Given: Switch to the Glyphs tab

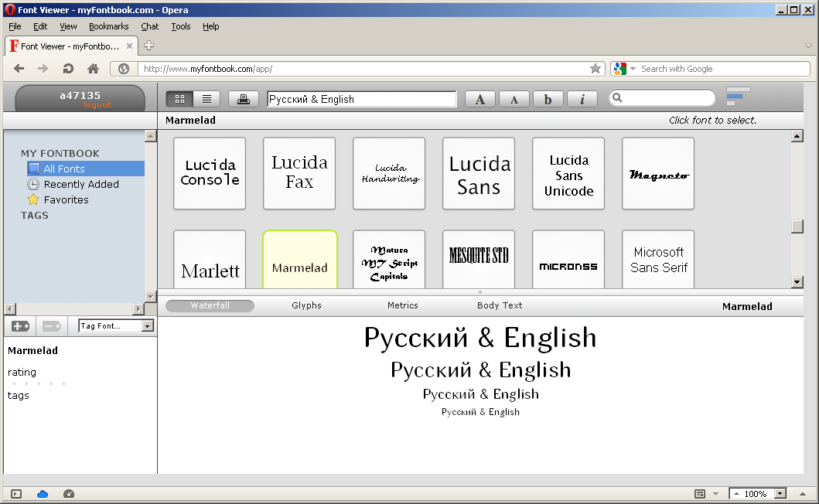Looking at the screenshot, I should [306, 305].
